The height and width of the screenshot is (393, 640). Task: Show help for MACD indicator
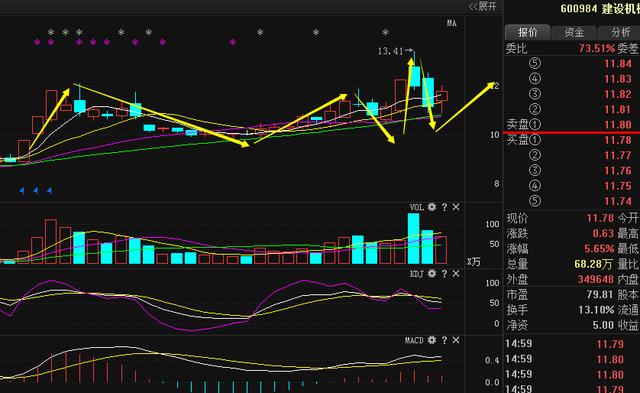coord(444,340)
